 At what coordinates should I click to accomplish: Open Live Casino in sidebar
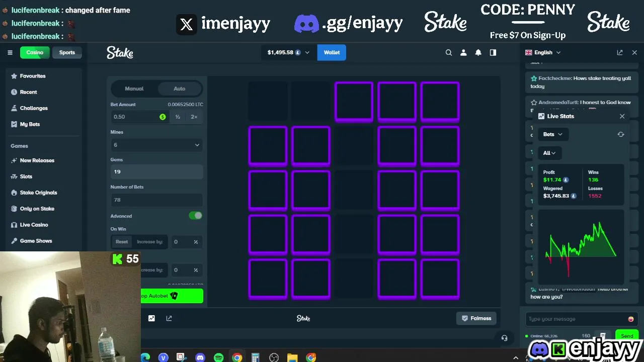[34, 225]
